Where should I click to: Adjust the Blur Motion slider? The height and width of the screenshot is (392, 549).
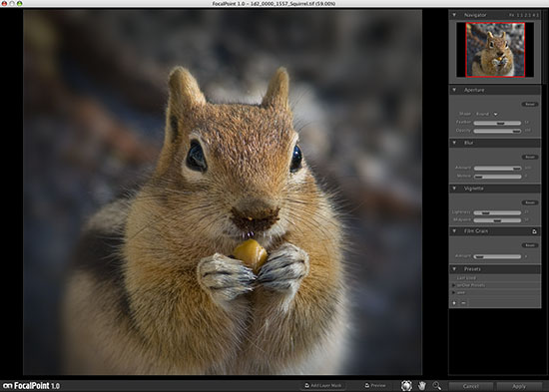tap(497, 177)
